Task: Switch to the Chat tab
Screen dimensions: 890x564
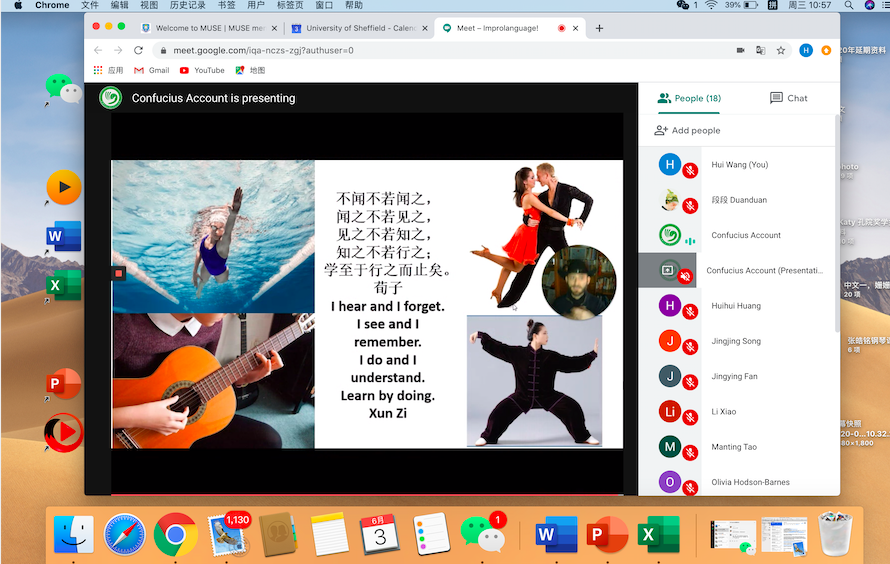Action: click(788, 98)
